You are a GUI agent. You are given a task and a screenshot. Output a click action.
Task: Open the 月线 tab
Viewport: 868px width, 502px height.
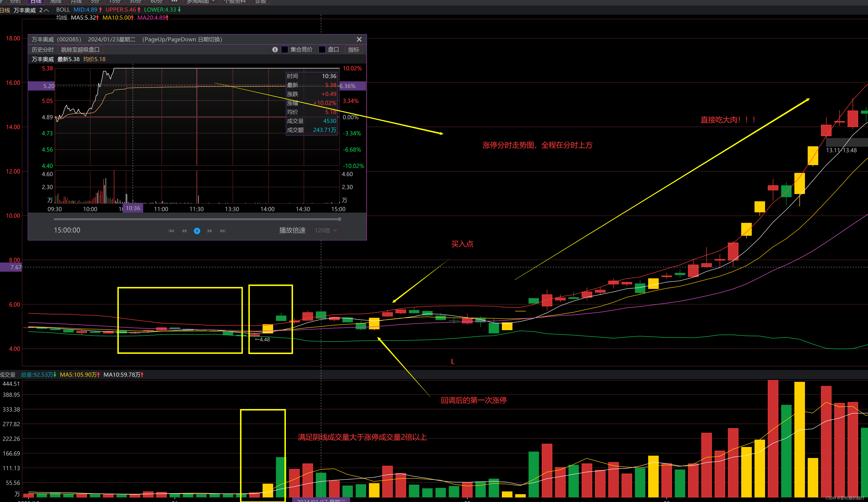tap(76, 2)
